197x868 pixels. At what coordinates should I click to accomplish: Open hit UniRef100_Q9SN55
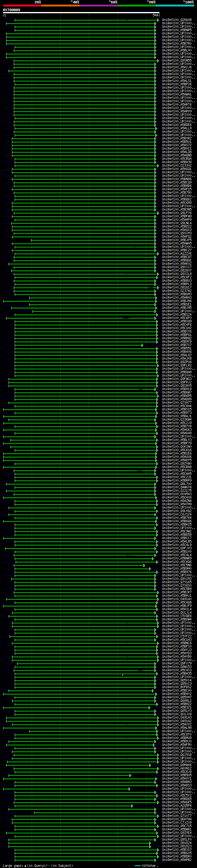(x=177, y=61)
